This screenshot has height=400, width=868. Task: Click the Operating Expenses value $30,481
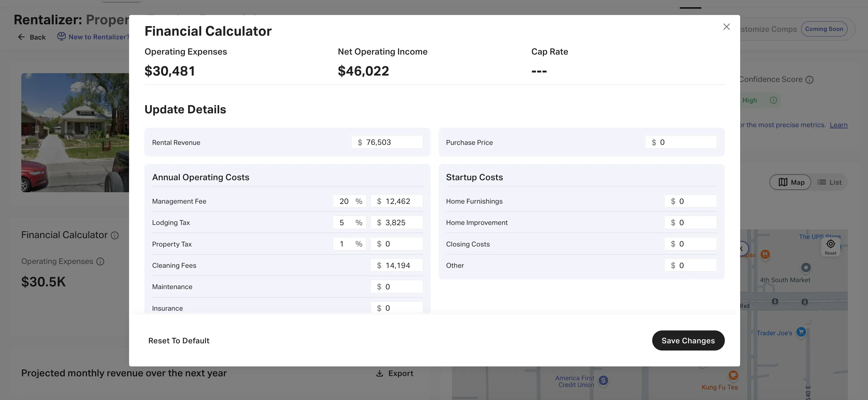pos(170,71)
